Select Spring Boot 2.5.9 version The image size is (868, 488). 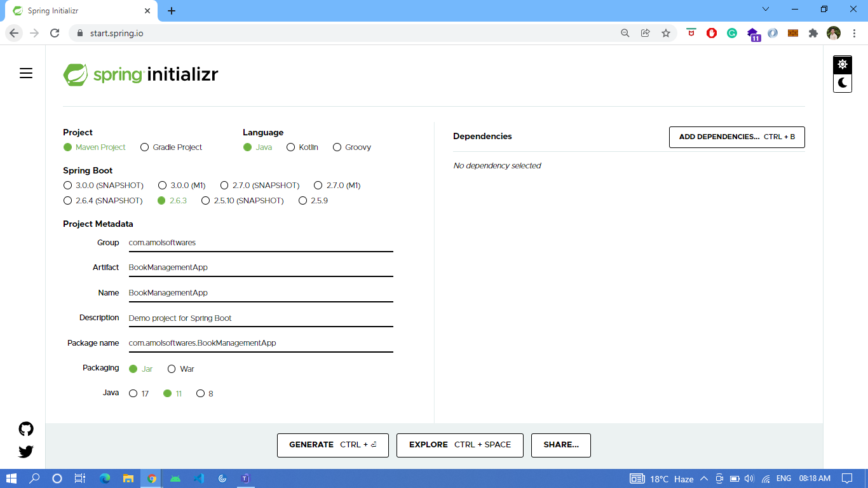[313, 201]
